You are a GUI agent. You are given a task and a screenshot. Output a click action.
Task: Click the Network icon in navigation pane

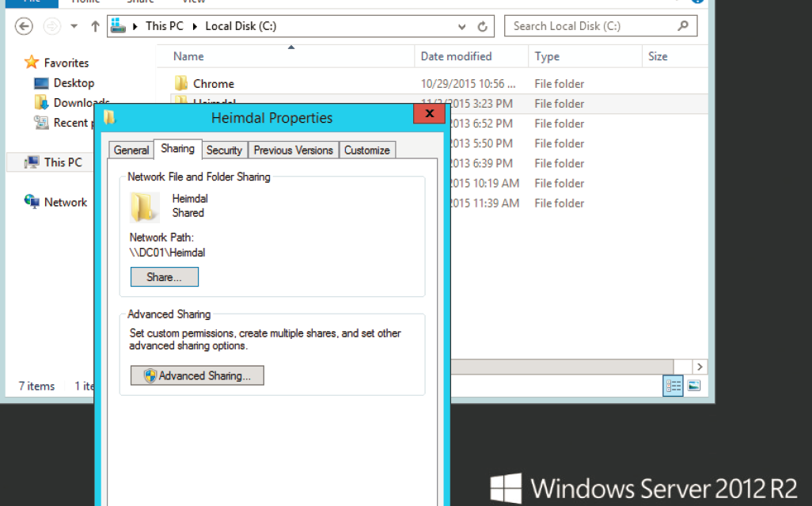click(32, 202)
